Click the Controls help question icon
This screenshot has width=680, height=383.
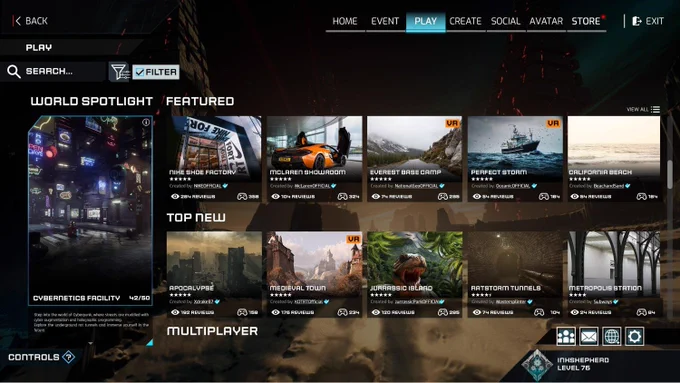[69, 357]
